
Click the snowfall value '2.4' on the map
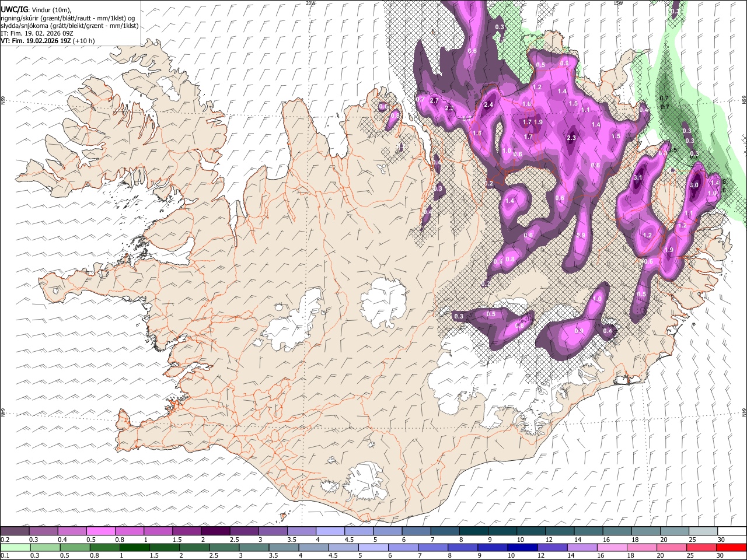coord(489,104)
